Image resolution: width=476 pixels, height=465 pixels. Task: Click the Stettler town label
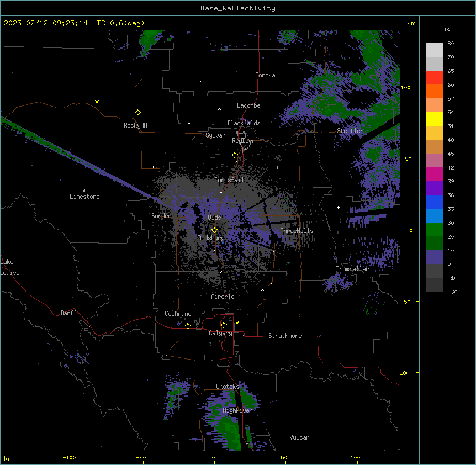[x=350, y=131]
